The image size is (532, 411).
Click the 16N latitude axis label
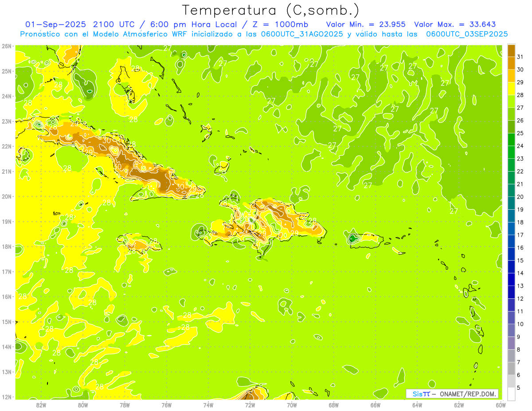pyautogui.click(x=6, y=297)
